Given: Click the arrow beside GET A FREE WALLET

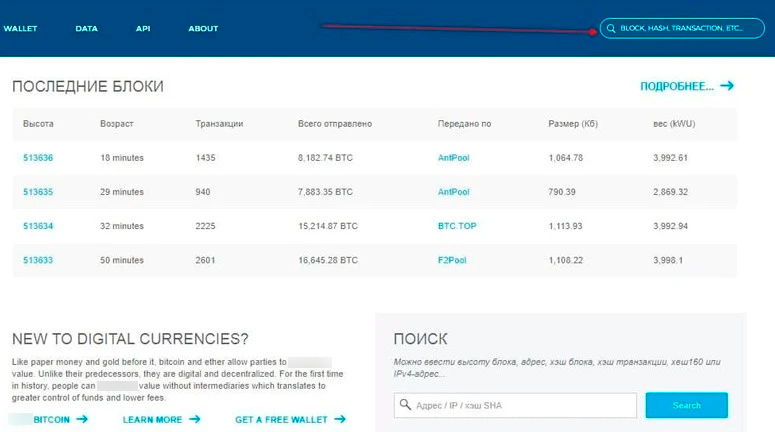Looking at the screenshot, I should [340, 420].
